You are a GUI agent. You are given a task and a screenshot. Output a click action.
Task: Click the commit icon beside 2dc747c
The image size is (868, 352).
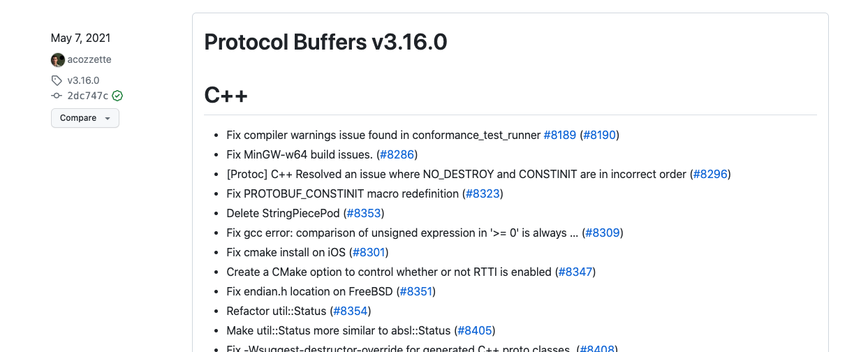[57, 96]
